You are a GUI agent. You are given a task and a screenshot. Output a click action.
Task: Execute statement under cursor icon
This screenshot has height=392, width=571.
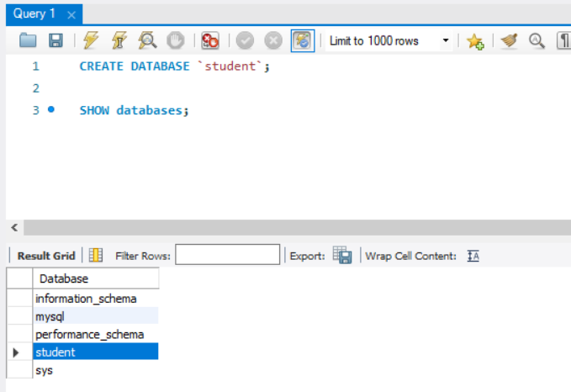(x=119, y=40)
